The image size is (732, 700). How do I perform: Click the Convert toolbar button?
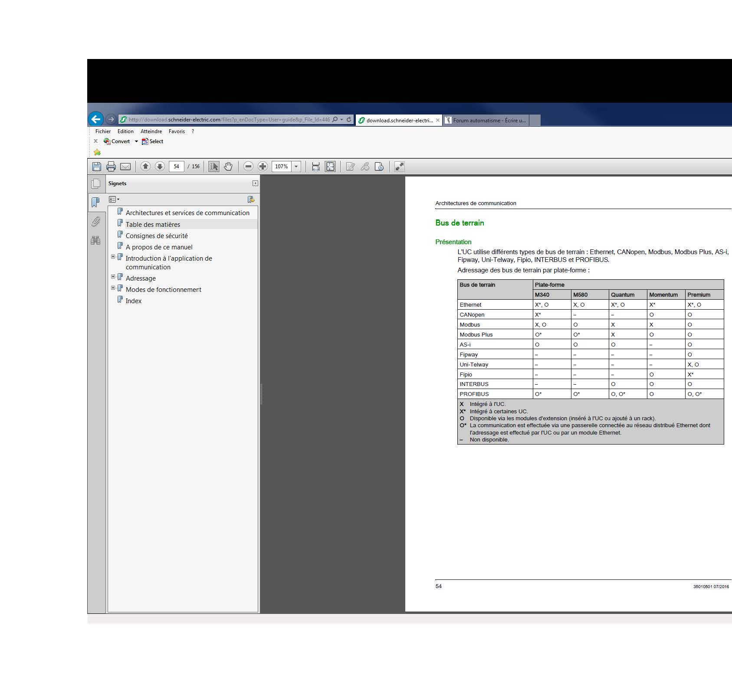point(117,141)
